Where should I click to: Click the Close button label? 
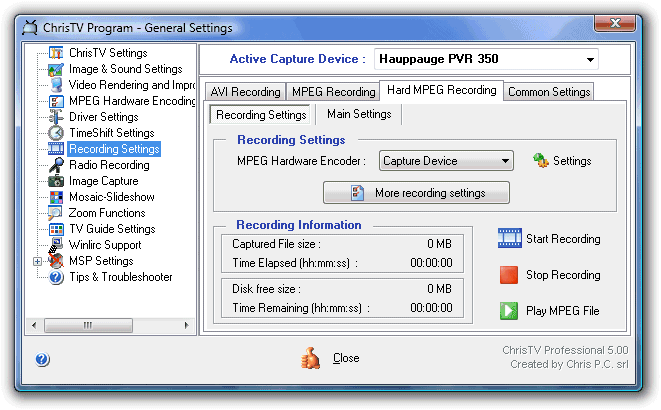click(x=346, y=358)
